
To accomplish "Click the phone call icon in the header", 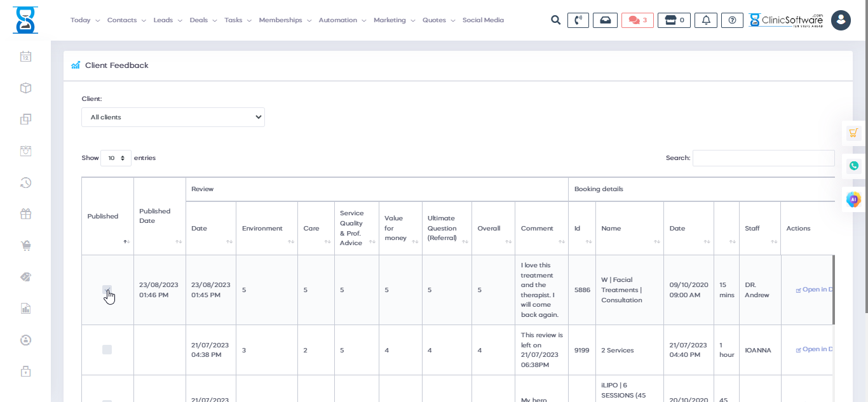I will coord(577,20).
